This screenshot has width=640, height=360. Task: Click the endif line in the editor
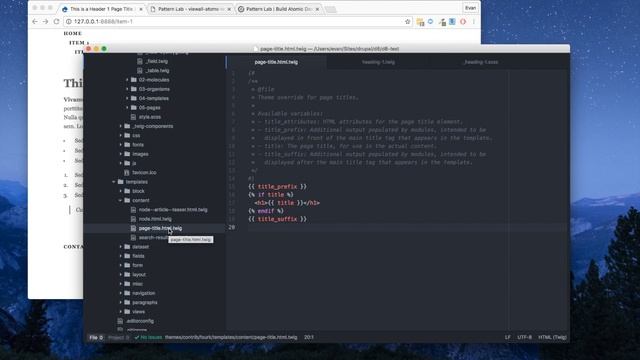tap(266, 211)
